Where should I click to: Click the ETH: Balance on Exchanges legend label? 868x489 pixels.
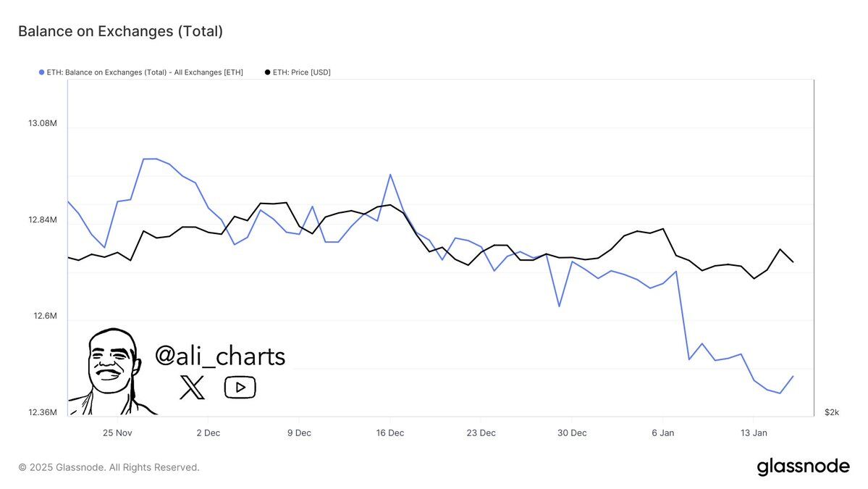tap(145, 72)
